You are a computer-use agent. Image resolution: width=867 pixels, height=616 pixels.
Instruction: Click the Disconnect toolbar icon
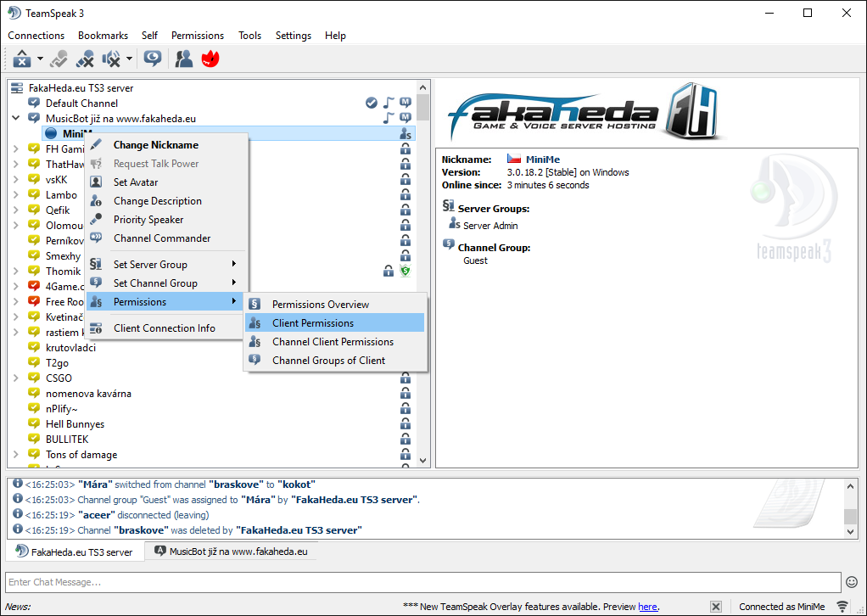[x=22, y=59]
